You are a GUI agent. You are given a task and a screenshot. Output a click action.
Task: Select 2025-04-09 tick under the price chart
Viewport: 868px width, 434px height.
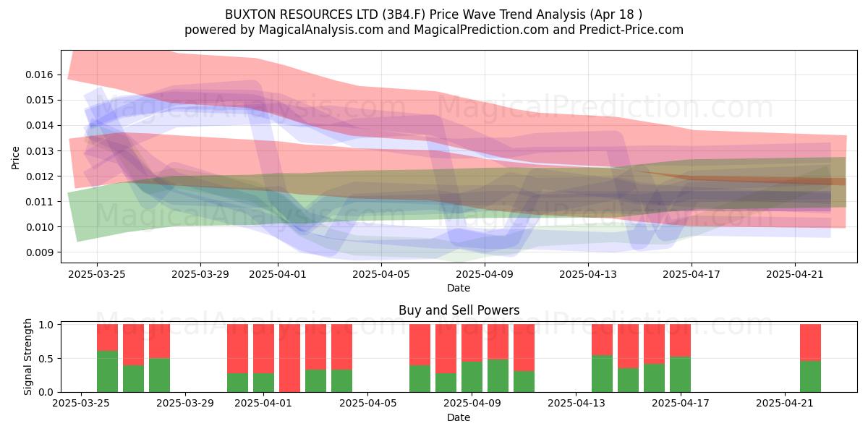[485, 275]
